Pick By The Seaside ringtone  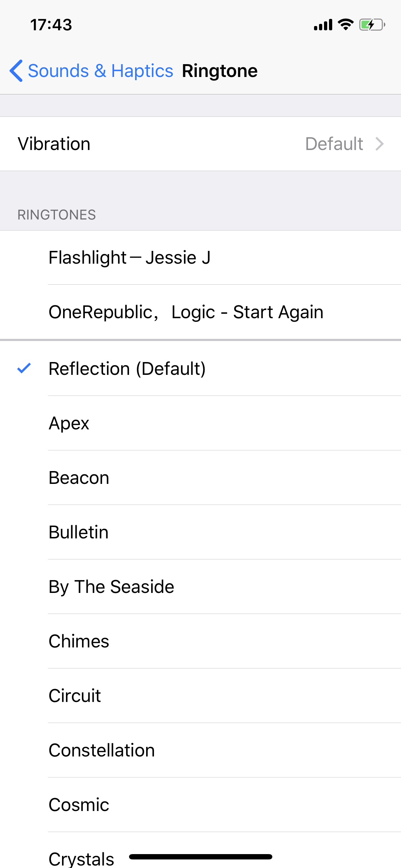tap(200, 587)
